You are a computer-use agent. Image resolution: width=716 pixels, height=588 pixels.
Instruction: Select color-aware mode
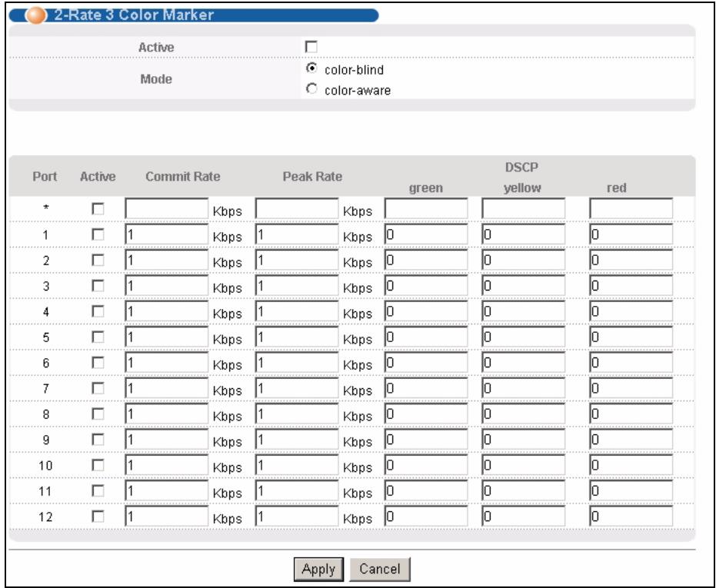coord(311,88)
